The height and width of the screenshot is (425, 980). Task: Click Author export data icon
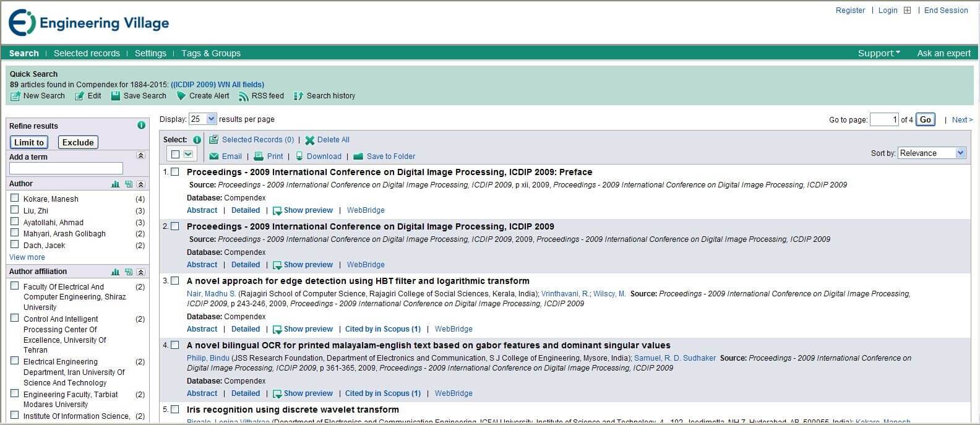[x=128, y=184]
